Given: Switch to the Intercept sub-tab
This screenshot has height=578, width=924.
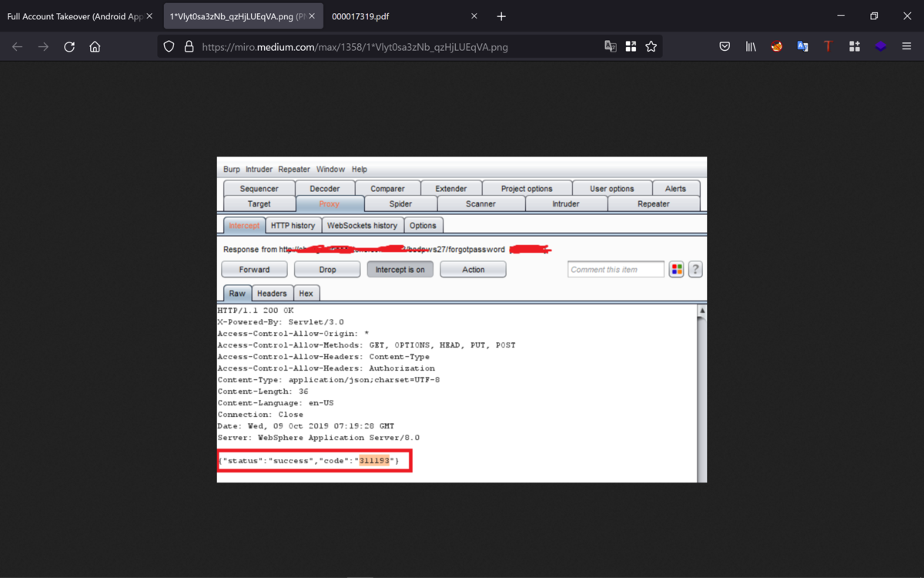Looking at the screenshot, I should click(244, 226).
